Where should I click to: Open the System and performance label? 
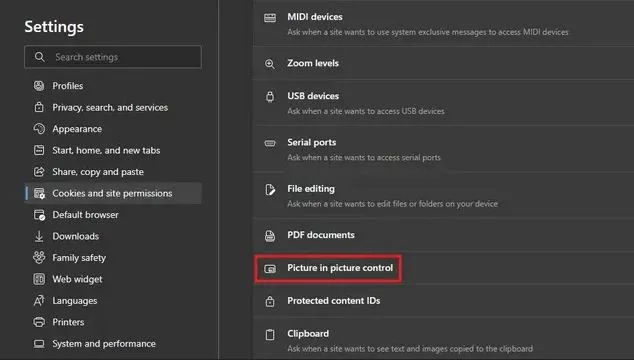(x=104, y=343)
